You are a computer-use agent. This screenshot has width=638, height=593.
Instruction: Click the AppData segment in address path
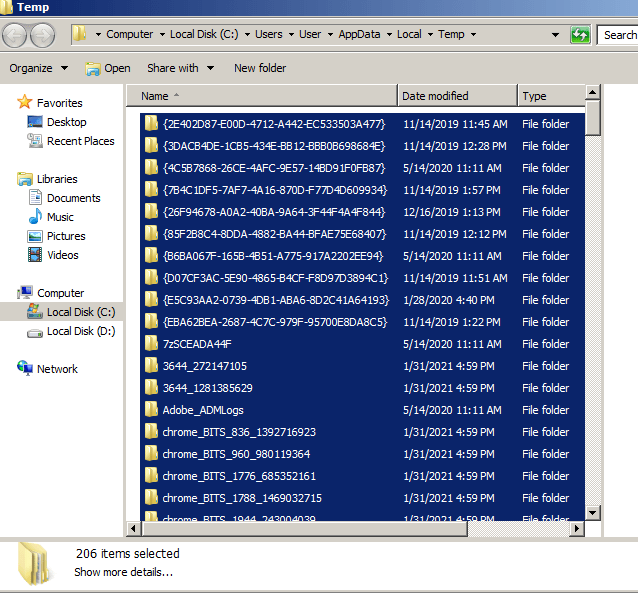(360, 34)
